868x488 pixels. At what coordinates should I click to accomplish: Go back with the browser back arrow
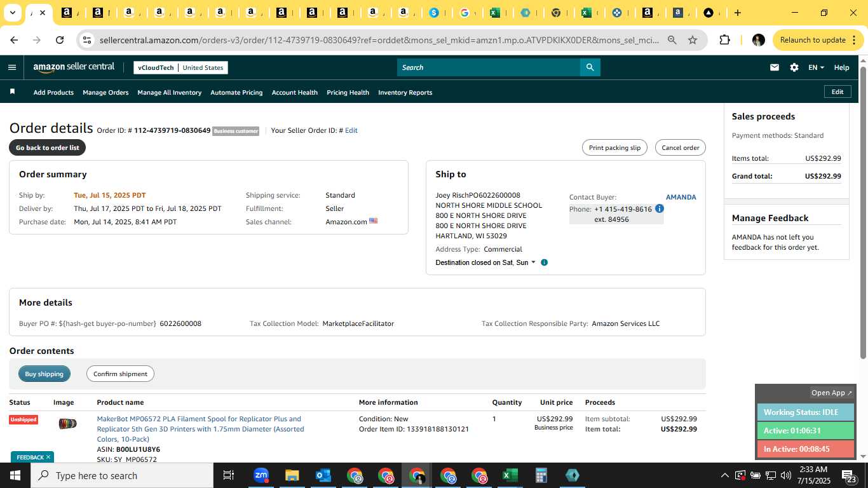14,40
